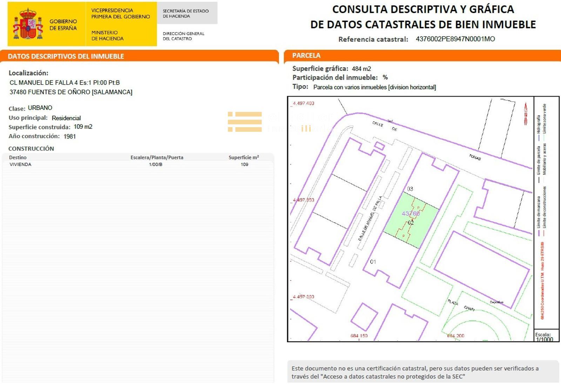Click the MINISTERIO DE HACIENDA text block
Viewport: 561px width, 392px height.
(107, 35)
